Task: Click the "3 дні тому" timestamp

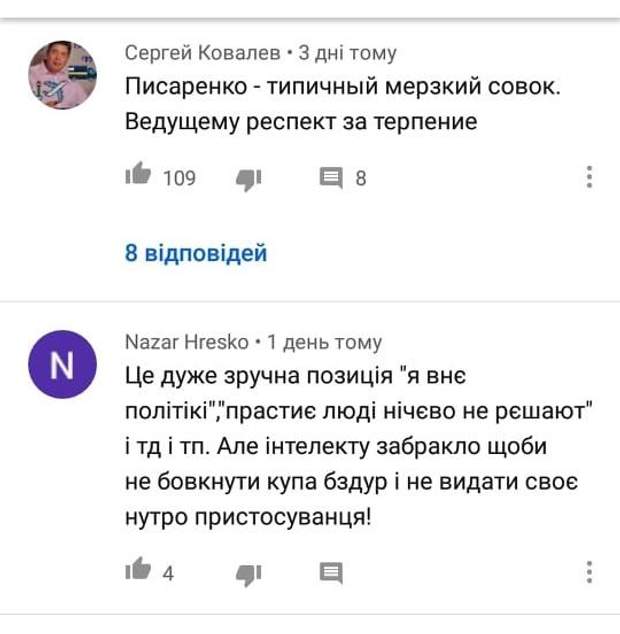Action: 348,53
